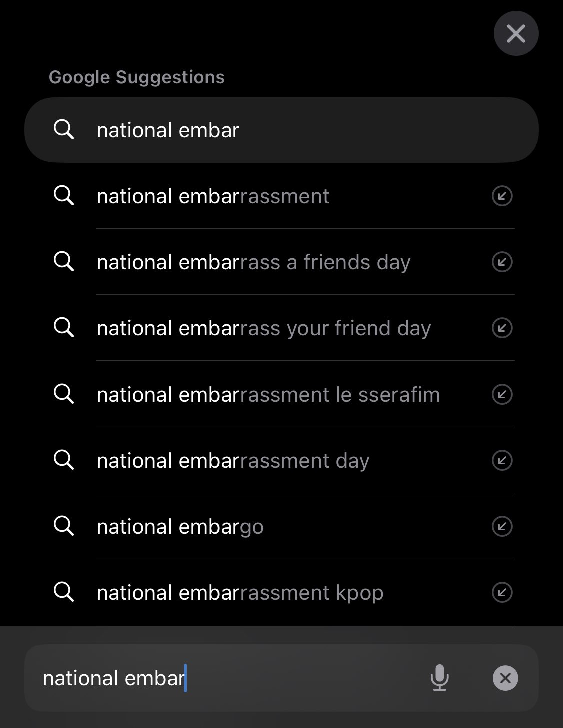The height and width of the screenshot is (728, 563).
Task: Tap search magnifier beside 'national embargo'
Action: point(64,526)
